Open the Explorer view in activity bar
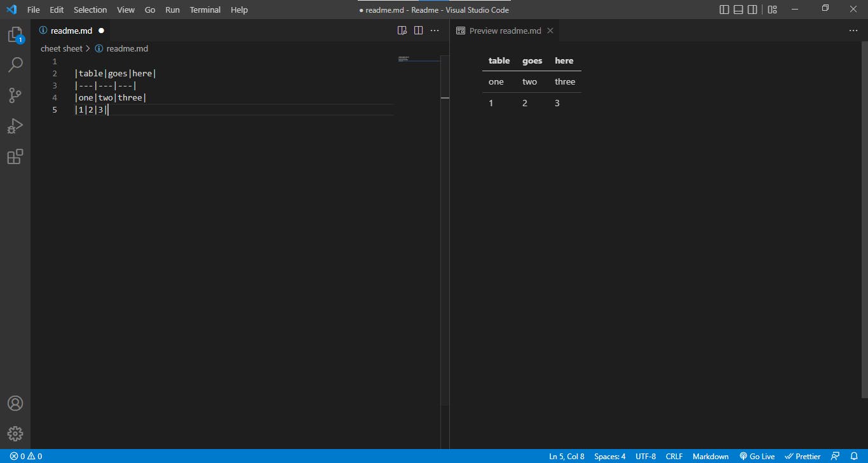This screenshot has width=868, height=463. click(15, 35)
